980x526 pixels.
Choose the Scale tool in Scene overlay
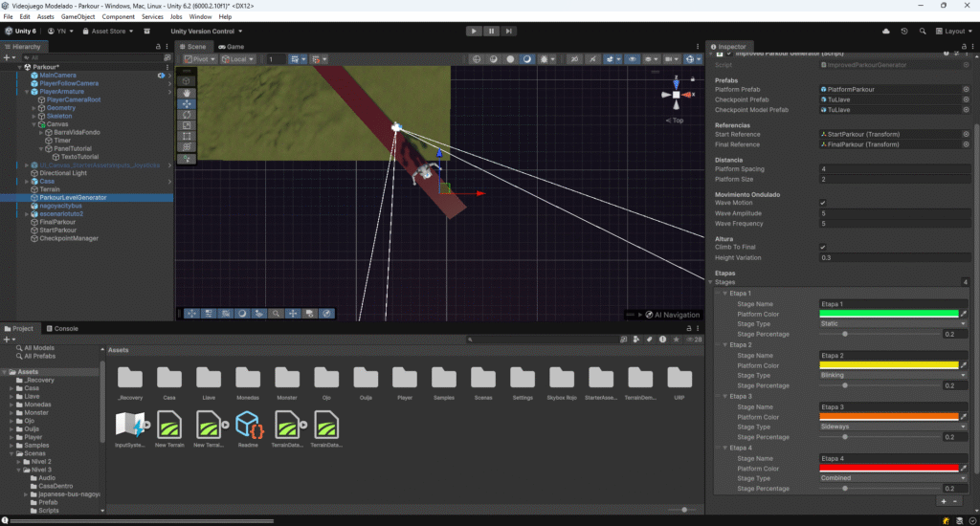coord(187,125)
